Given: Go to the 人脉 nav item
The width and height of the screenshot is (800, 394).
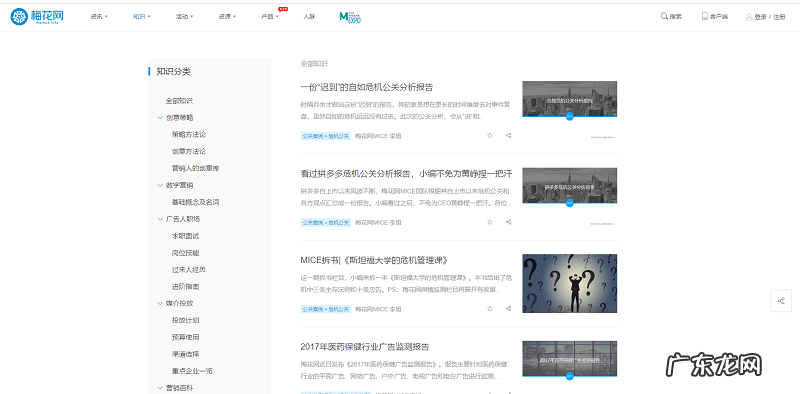Looking at the screenshot, I should pos(309,16).
